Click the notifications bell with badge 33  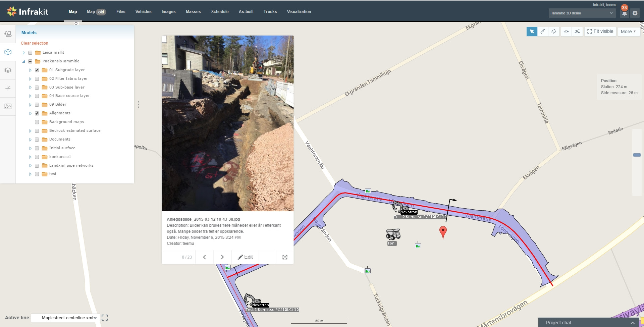624,13
